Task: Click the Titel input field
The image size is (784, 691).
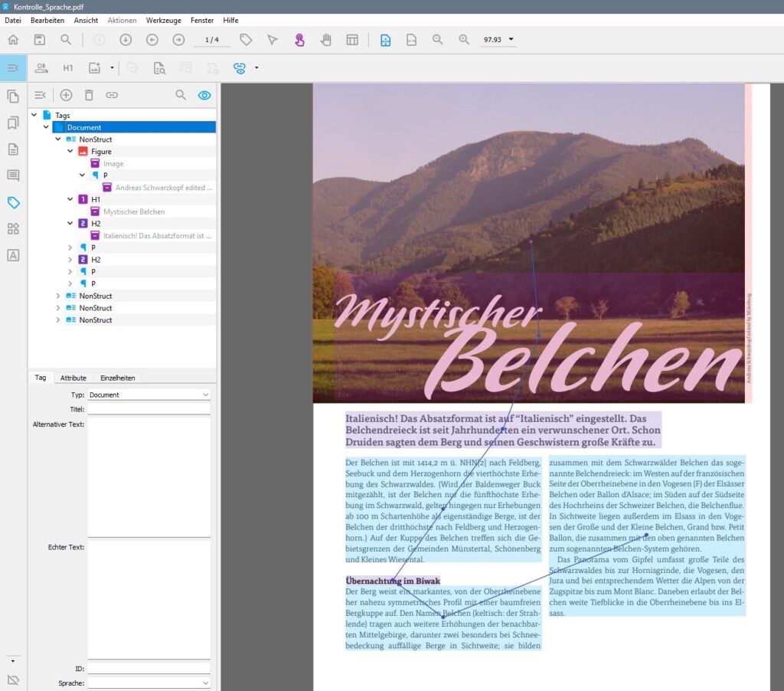Action: coord(149,409)
